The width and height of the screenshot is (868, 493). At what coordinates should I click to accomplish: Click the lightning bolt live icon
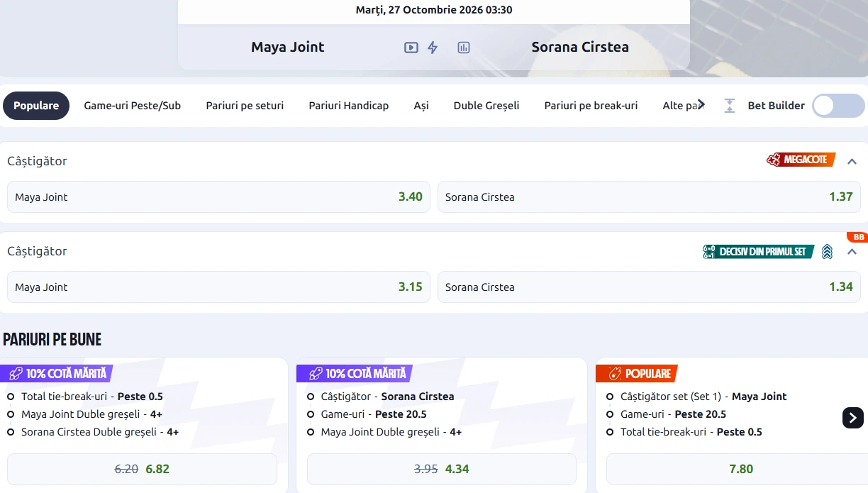[x=433, y=48]
